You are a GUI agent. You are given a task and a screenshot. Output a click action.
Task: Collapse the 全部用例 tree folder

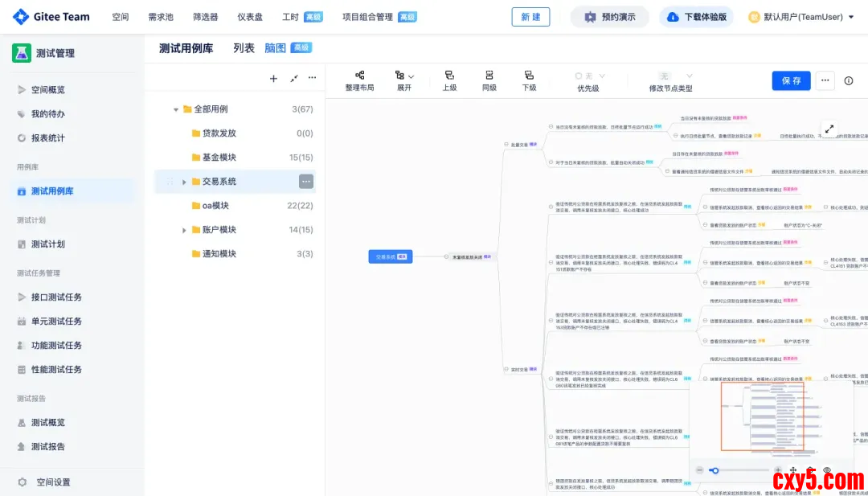click(x=176, y=109)
